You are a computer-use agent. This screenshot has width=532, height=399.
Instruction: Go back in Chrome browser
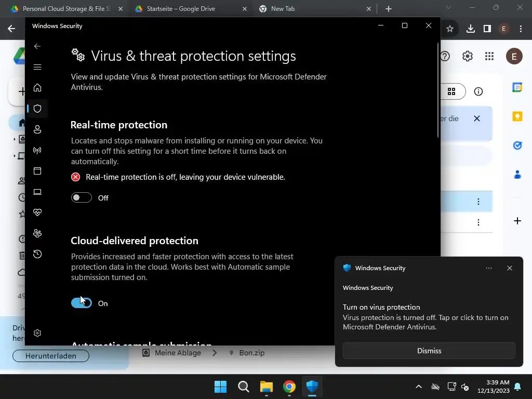point(11,29)
